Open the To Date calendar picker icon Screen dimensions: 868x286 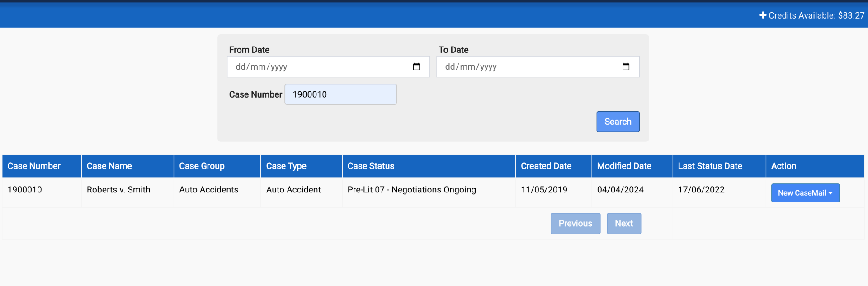(x=626, y=67)
